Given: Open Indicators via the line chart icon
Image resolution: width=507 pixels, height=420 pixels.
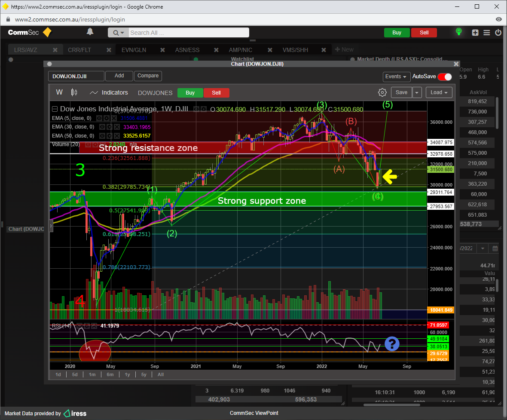Looking at the screenshot, I should [94, 92].
